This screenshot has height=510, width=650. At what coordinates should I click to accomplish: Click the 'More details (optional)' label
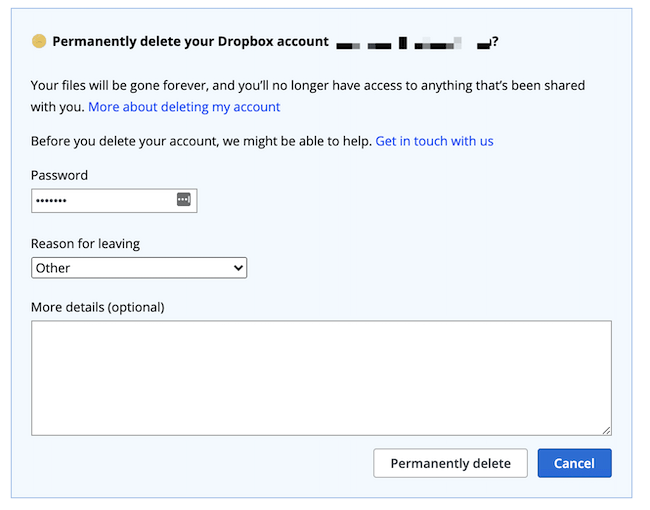click(98, 307)
